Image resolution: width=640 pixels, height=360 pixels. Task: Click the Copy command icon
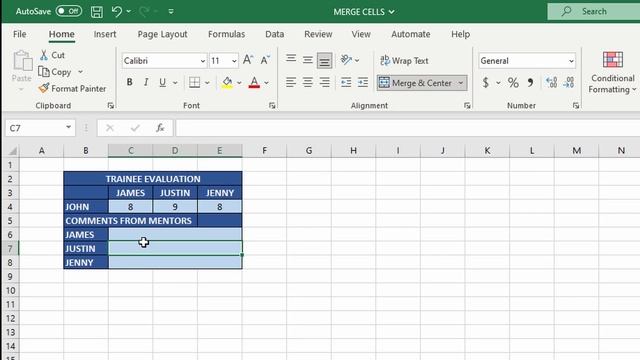point(44,72)
